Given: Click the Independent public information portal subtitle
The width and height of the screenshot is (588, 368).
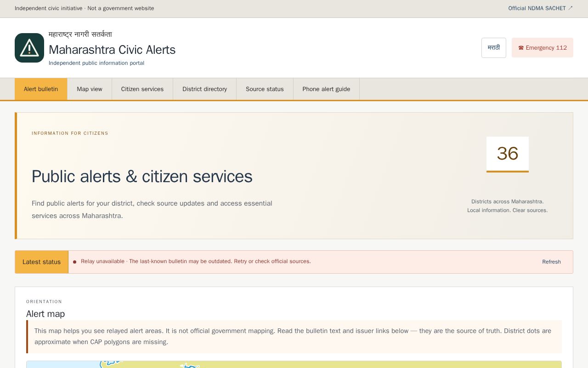Looking at the screenshot, I should (x=96, y=63).
